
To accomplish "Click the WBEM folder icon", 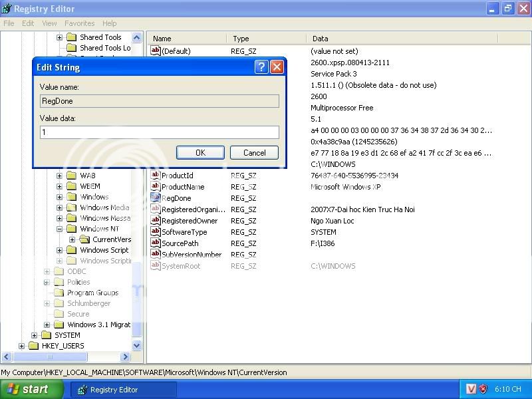I will click(72, 186).
